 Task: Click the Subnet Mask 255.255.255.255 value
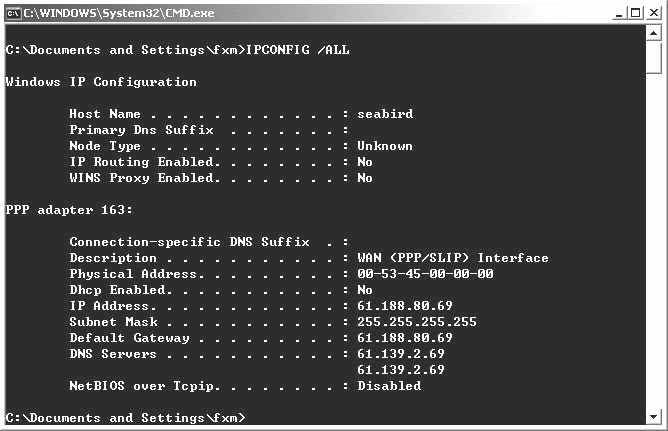pos(417,322)
